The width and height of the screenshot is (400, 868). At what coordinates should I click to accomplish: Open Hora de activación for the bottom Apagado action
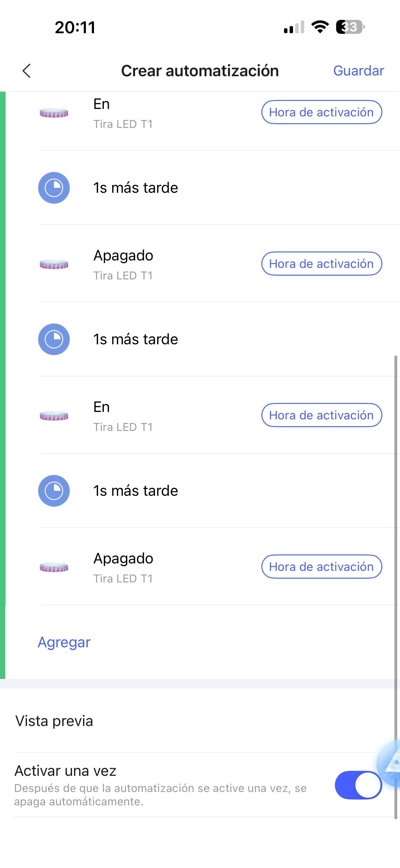(321, 567)
